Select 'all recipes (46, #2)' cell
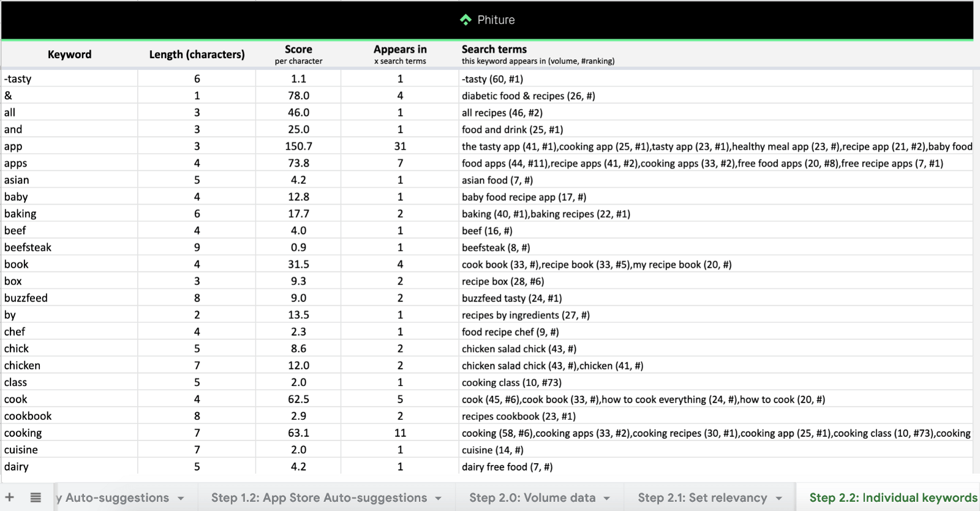 click(x=715, y=112)
